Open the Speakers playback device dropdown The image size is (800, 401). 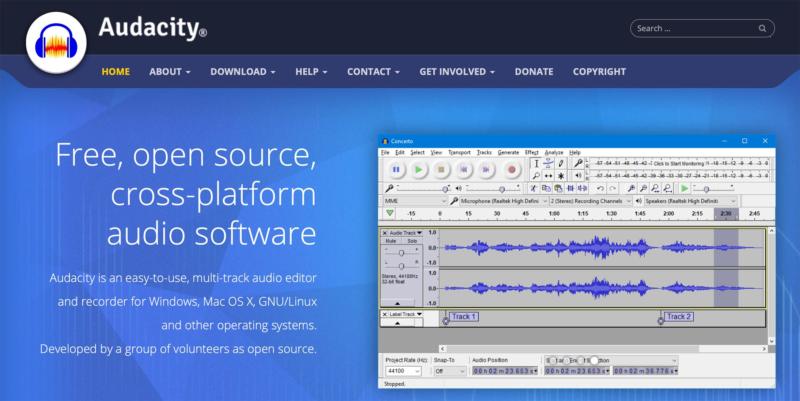690,201
